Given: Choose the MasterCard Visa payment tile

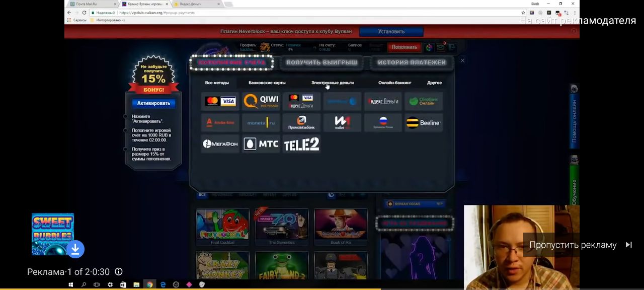Looking at the screenshot, I should click(220, 101).
